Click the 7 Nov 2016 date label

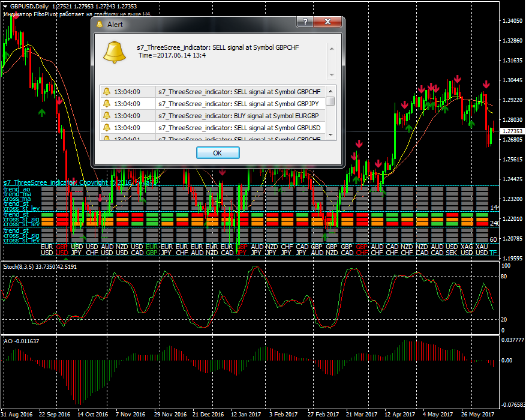131,414
